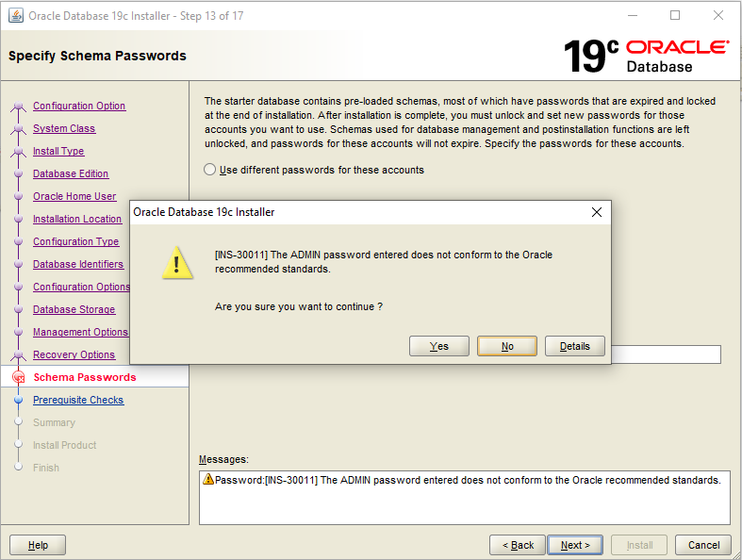Click the yellow warning triangle in dialog
Image resolution: width=742 pixels, height=560 pixels.
coord(177,263)
